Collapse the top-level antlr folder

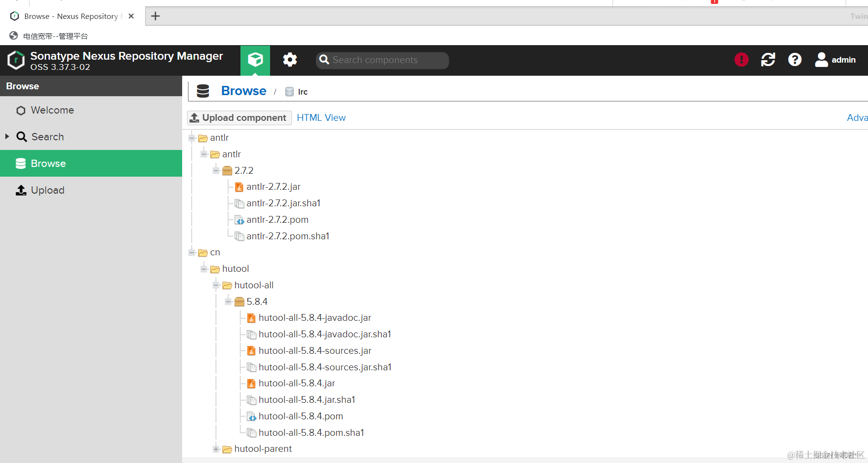[192, 138]
